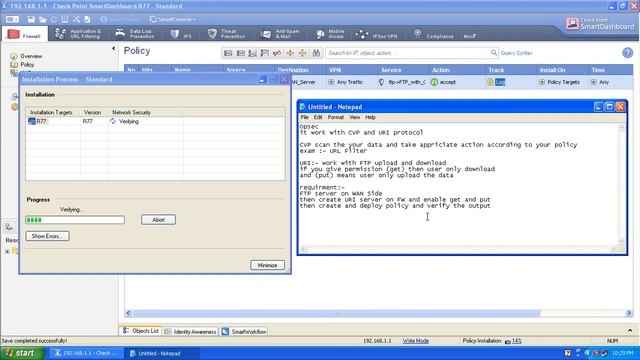Click the Any Traffic VPN cell
The image size is (640, 360).
[x=345, y=82]
